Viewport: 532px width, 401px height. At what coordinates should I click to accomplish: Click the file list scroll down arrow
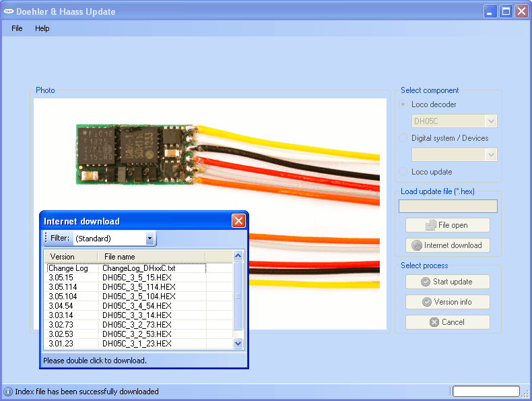(238, 343)
